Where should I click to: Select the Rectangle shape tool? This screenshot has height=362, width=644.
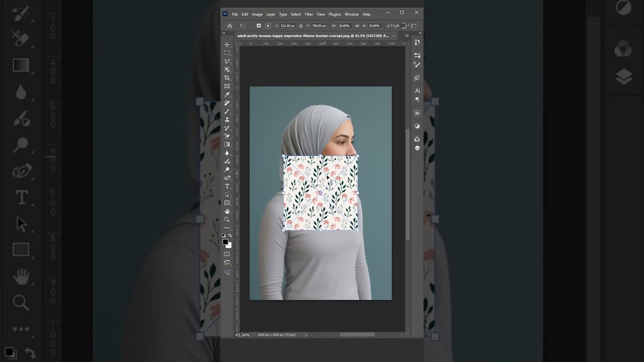[227, 203]
